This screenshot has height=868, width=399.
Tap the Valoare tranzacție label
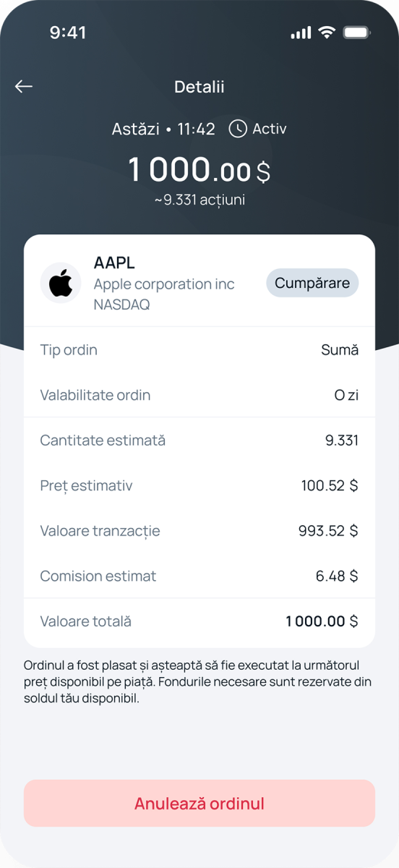(100, 531)
